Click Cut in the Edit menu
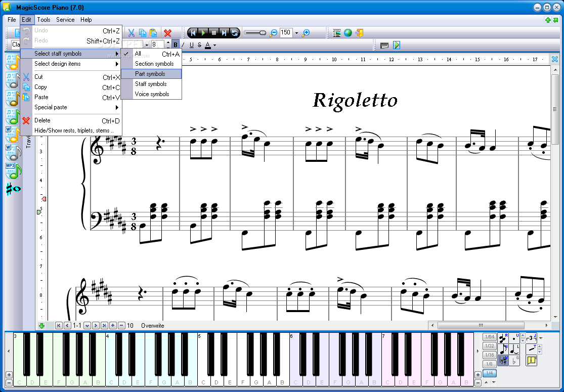Viewport: 564px width, 392px height. [x=71, y=77]
